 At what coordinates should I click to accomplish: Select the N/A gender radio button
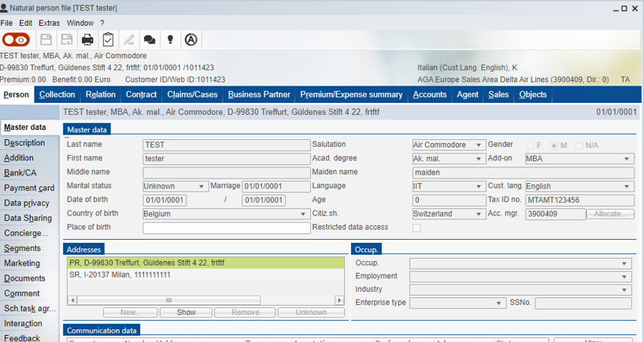point(579,145)
